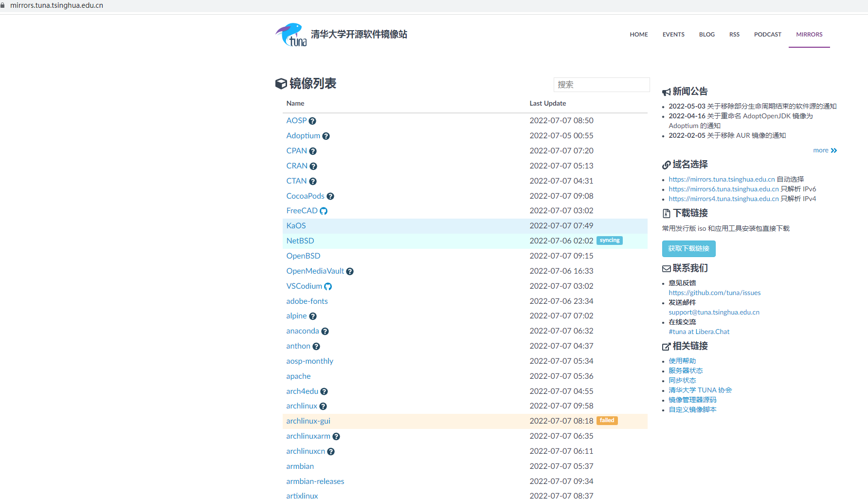Open the EVENTS navigation item
The image size is (868, 501).
(x=673, y=35)
